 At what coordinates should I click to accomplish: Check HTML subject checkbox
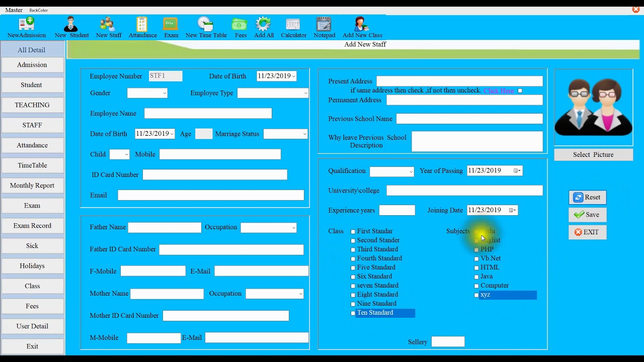click(476, 268)
